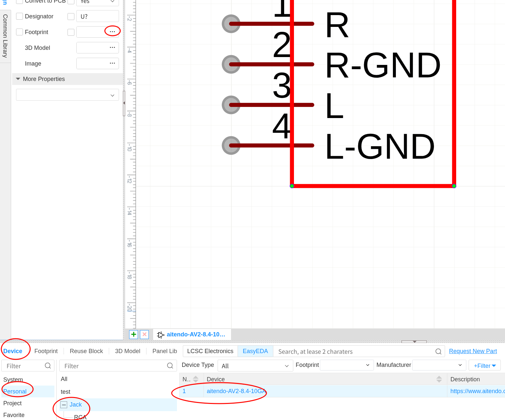Click Request New Part link

[473, 351]
